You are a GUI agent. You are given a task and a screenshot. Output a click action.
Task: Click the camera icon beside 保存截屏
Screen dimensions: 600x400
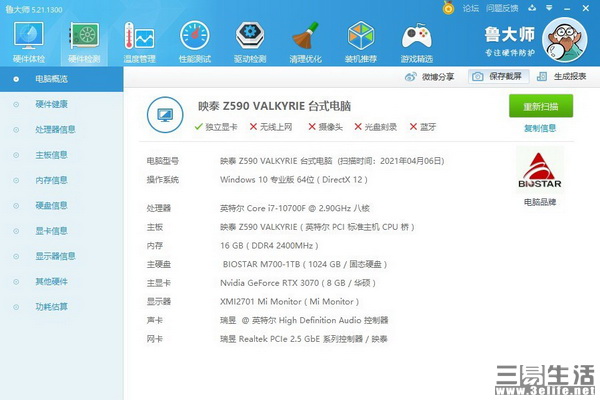[478, 77]
